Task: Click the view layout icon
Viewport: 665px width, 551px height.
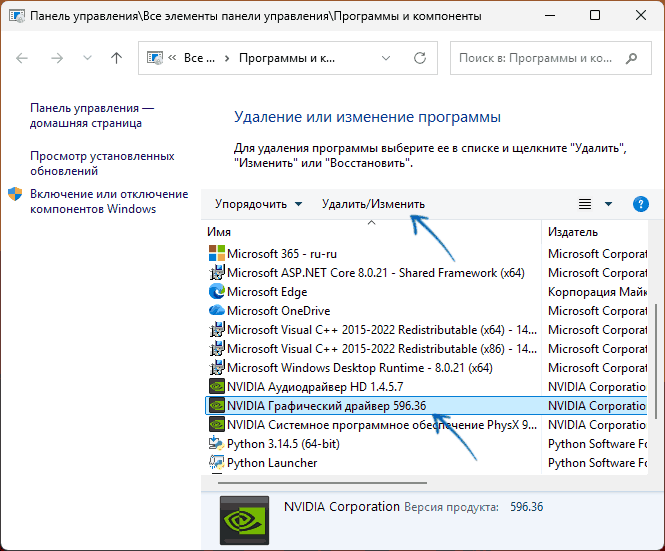Action: point(585,204)
